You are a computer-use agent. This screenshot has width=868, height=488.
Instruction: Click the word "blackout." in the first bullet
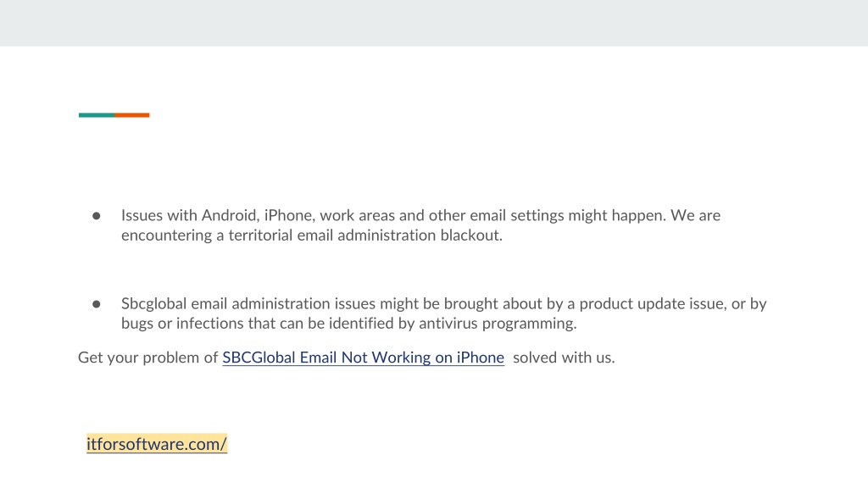pos(471,236)
